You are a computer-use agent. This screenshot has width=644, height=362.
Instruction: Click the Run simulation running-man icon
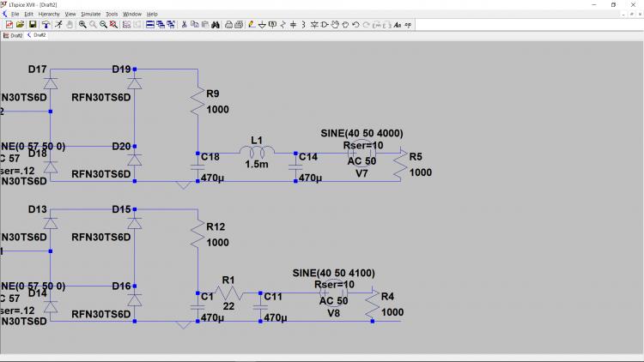point(58,25)
